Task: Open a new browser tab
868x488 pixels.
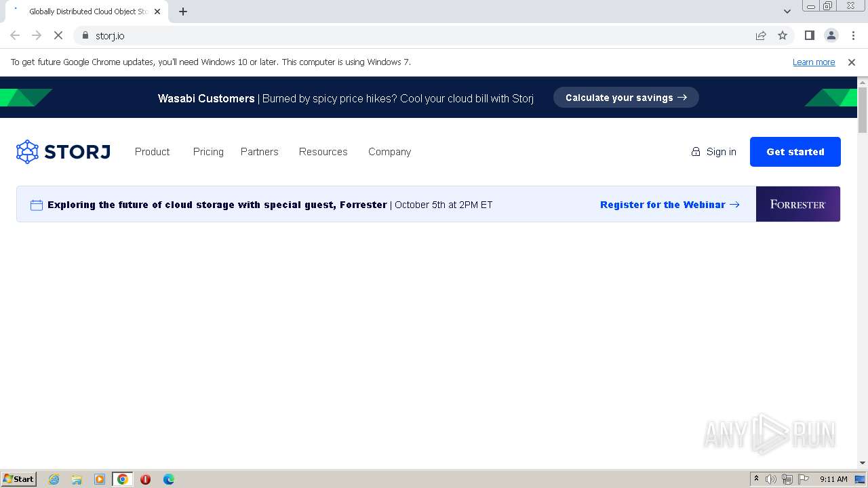Action: [183, 12]
